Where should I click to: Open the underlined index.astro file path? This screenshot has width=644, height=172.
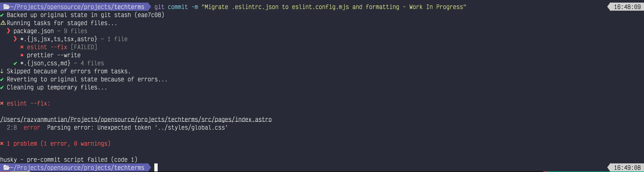point(136,119)
